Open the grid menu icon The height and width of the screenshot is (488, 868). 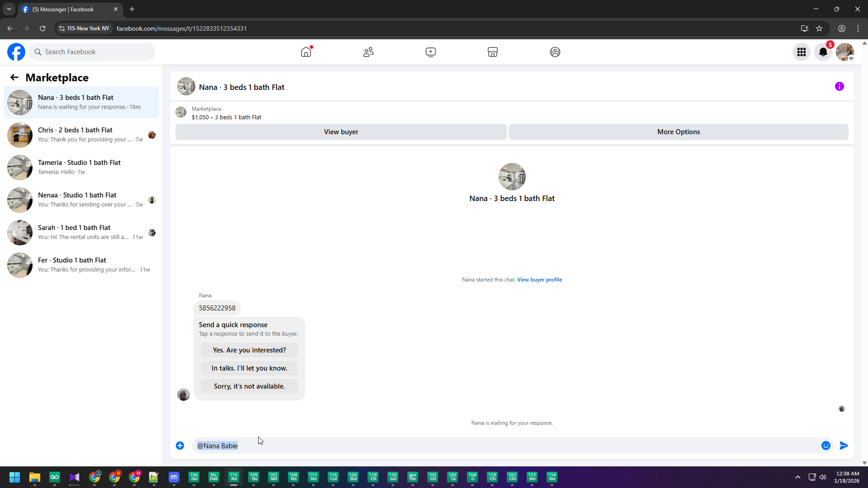tap(801, 52)
